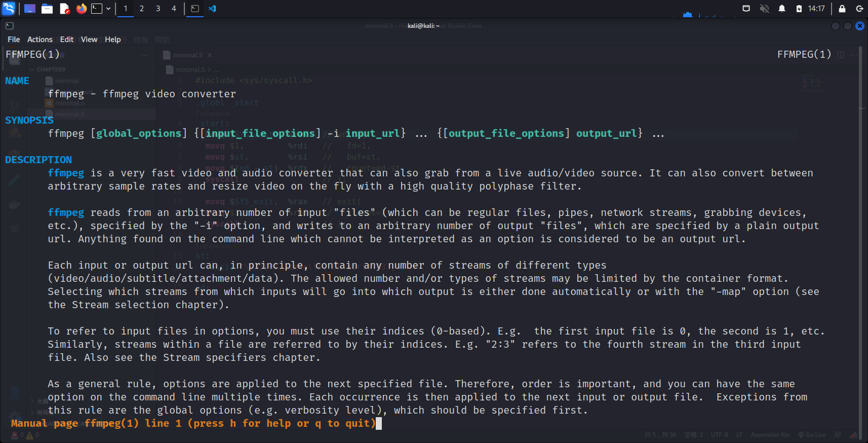Screen dimensions: 868x443
Task: Open the wired network status icon
Action: point(746,9)
